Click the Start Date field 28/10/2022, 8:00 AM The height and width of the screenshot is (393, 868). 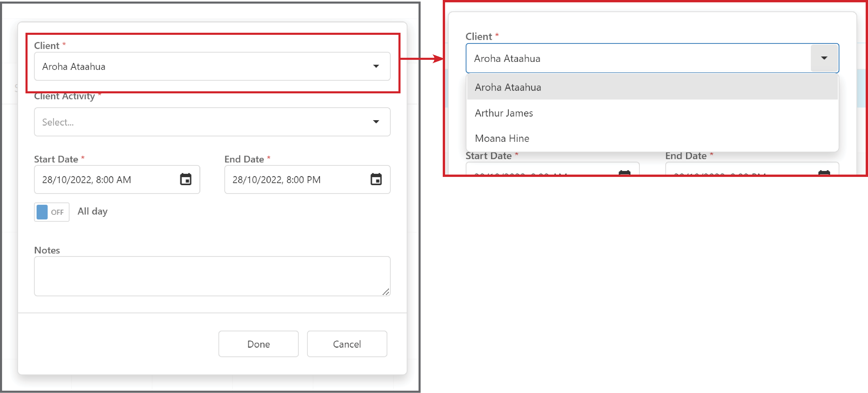[117, 179]
